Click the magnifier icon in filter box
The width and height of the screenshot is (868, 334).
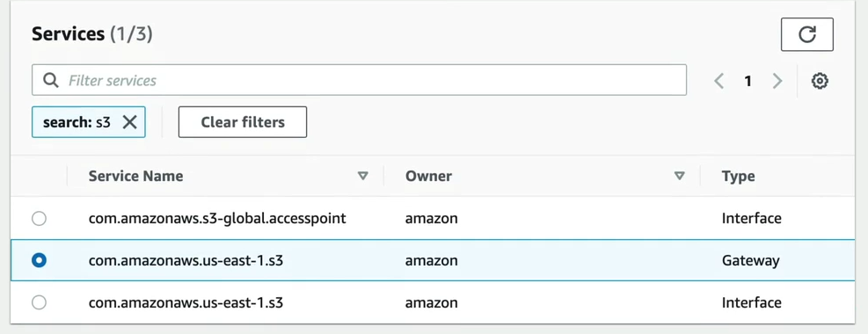pos(51,81)
